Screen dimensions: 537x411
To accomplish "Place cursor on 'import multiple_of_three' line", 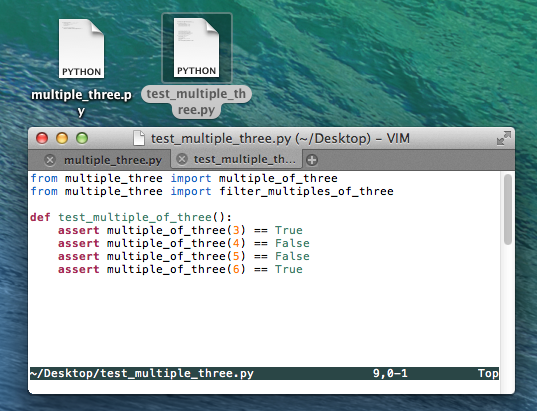I will pyautogui.click(x=184, y=178).
